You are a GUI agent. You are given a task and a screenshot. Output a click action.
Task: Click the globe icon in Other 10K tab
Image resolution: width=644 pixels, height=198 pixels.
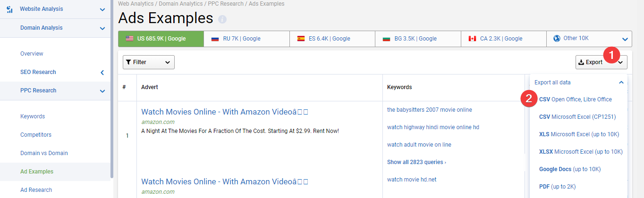(x=557, y=38)
